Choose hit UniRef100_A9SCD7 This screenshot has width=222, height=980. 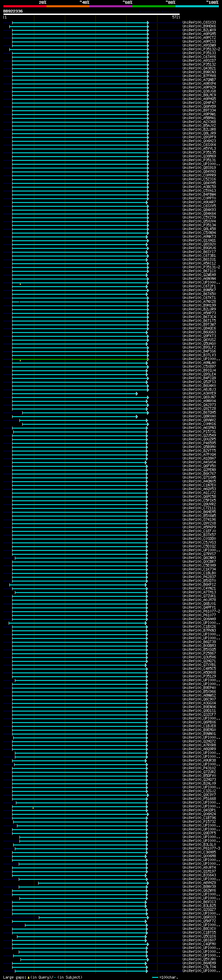point(199,61)
